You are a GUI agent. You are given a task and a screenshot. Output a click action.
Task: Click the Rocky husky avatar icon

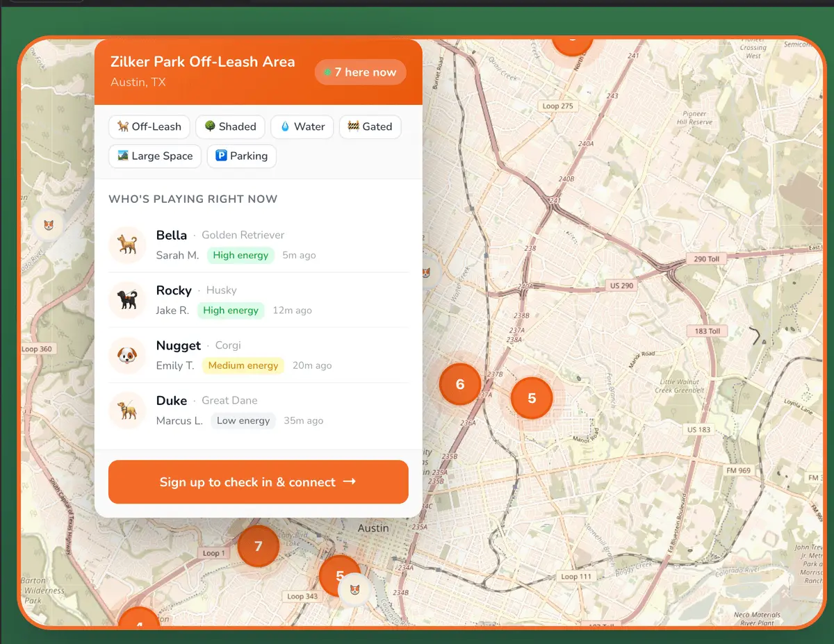(127, 300)
